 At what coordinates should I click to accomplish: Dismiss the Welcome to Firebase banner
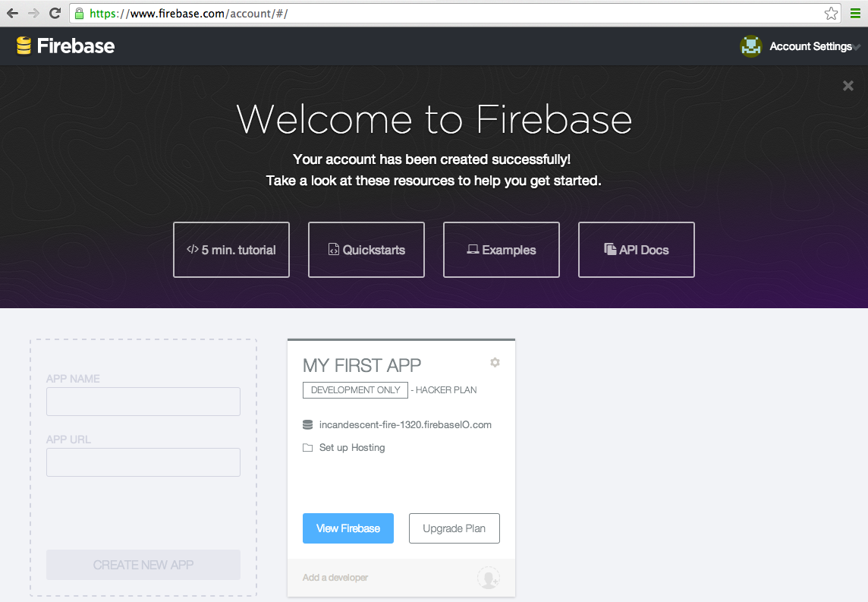point(848,86)
